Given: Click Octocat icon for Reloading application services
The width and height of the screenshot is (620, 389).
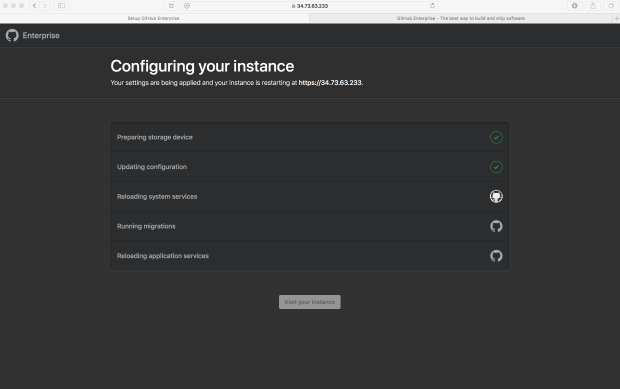Looking at the screenshot, I should [x=496, y=256].
